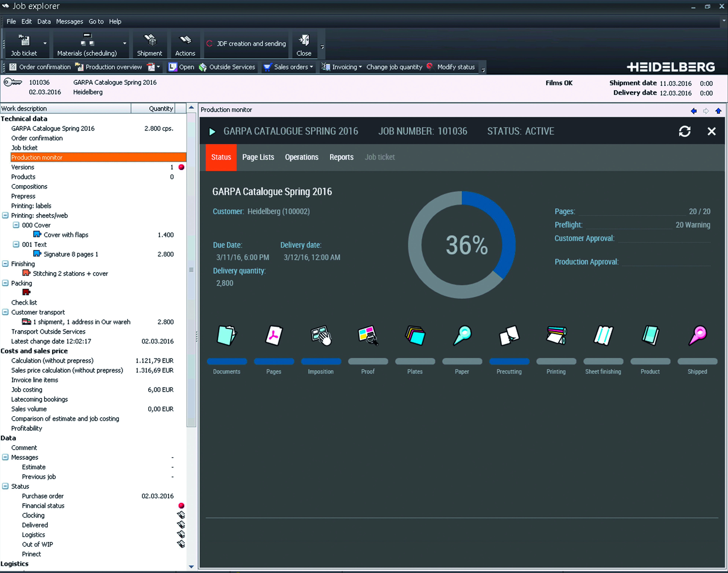Collapse the Customer transport node
The image size is (728, 573).
pos(5,312)
